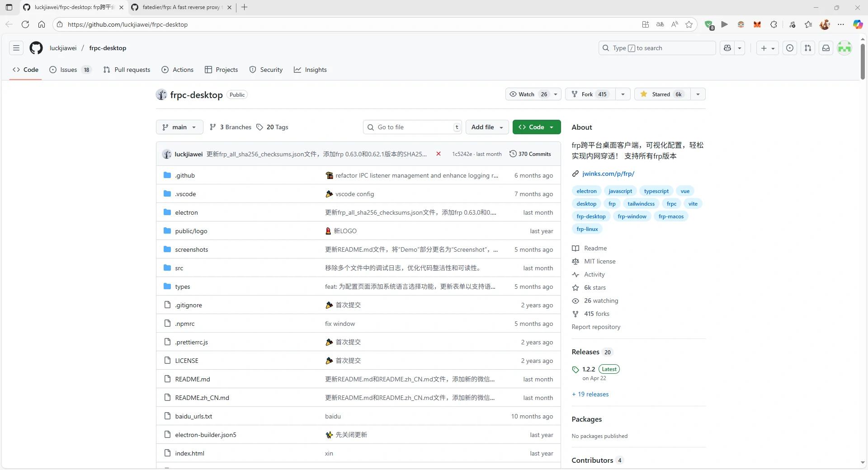Click the browser refresh button
Viewport: 868px width, 470px height.
pyautogui.click(x=25, y=24)
